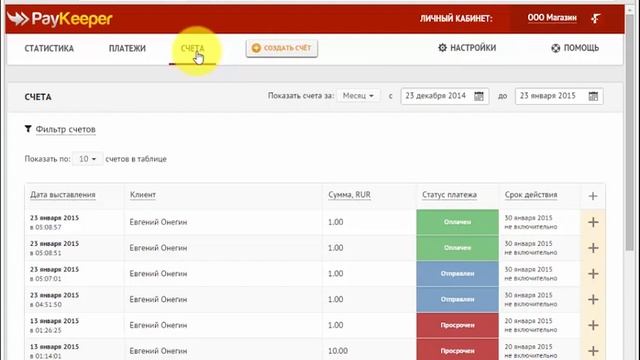Click Просрочен status of 01:26:25 invoice
Image resolution: width=640 pixels, height=360 pixels.
click(x=458, y=325)
